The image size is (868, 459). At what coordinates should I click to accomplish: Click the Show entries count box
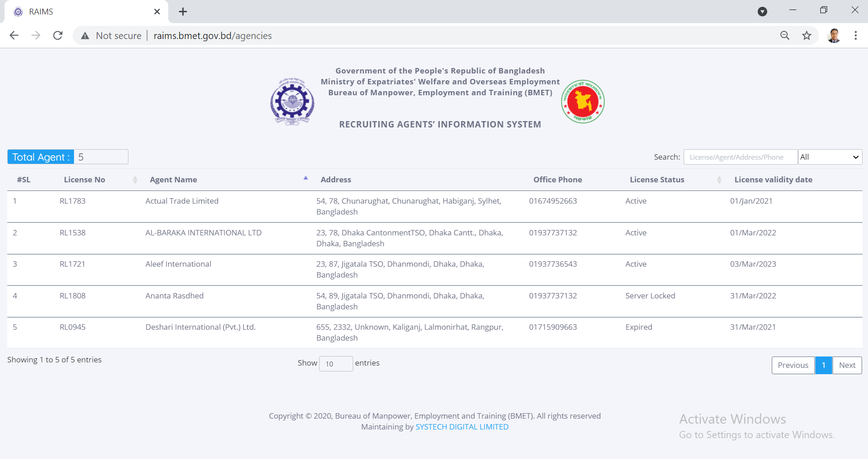coord(336,364)
